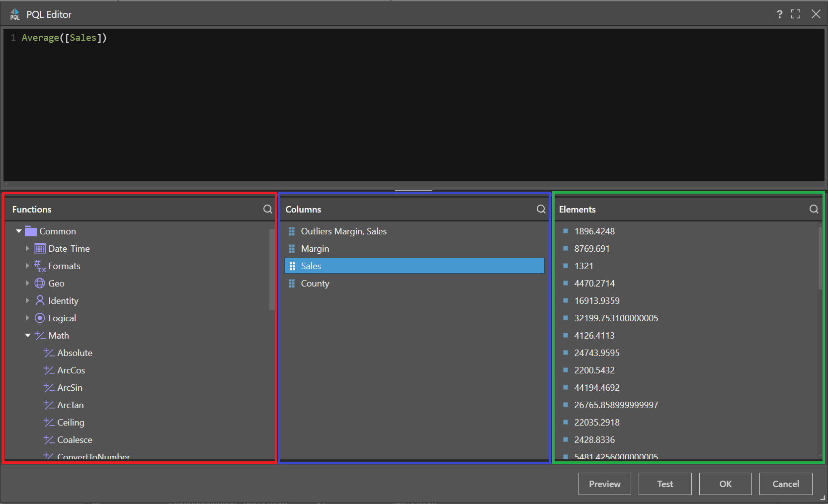The image size is (828, 504).
Task: Click the Geo globe icon
Action: (39, 283)
